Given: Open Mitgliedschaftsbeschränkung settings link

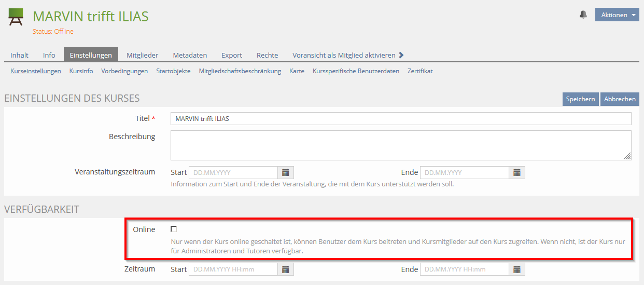Looking at the screenshot, I should tap(240, 71).
